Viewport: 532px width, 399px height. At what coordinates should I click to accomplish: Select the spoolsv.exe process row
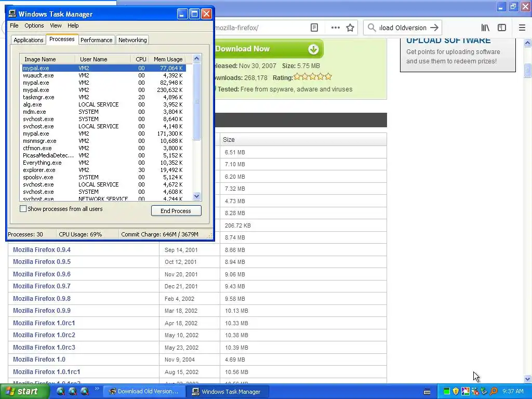(x=103, y=177)
